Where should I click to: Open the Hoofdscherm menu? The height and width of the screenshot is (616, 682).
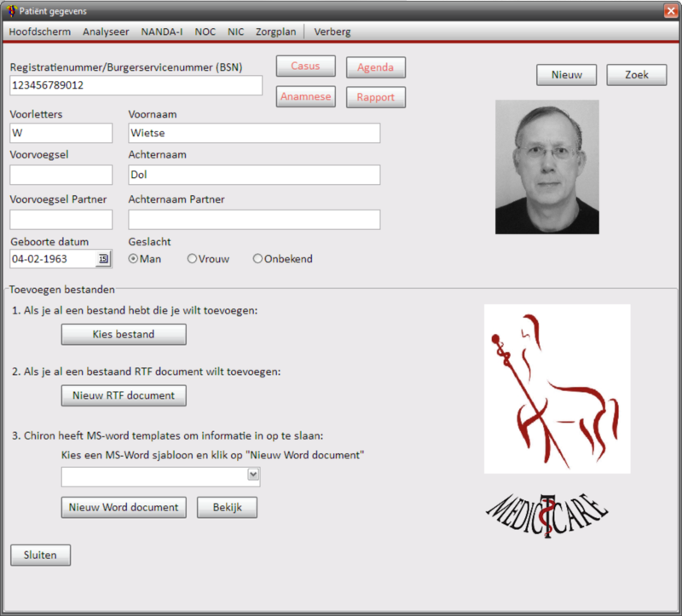40,32
